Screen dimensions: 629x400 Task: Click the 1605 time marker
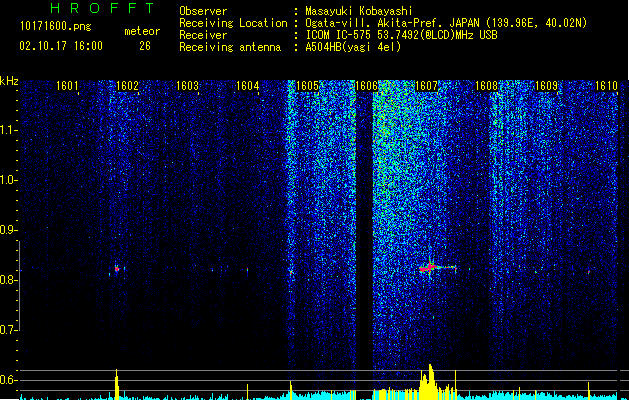tap(307, 85)
